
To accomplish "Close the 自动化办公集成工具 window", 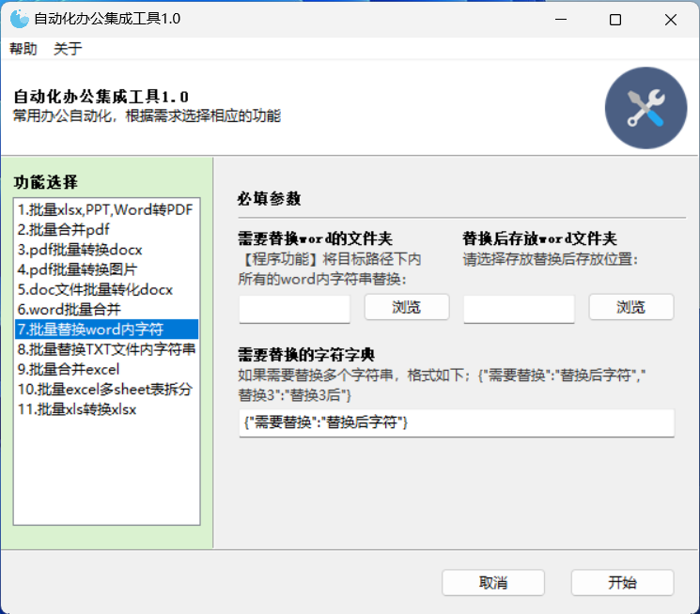I will click(x=671, y=19).
